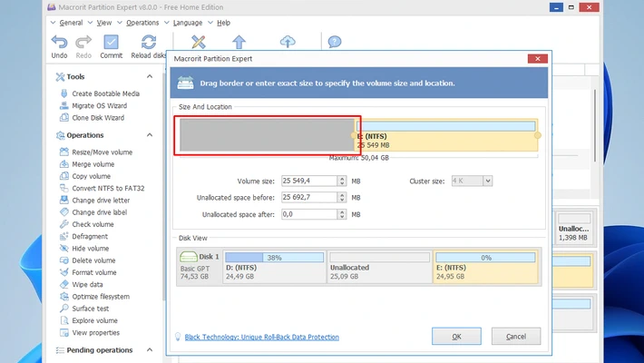Open the View menu
This screenshot has width=644, height=363.
(x=104, y=23)
